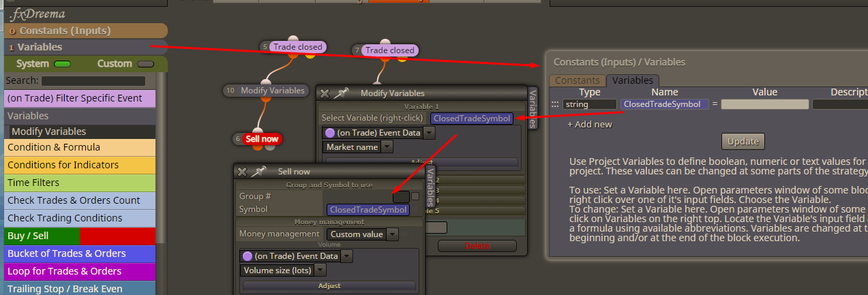Select the (on Trade) Filter Specific Event category

(80, 98)
